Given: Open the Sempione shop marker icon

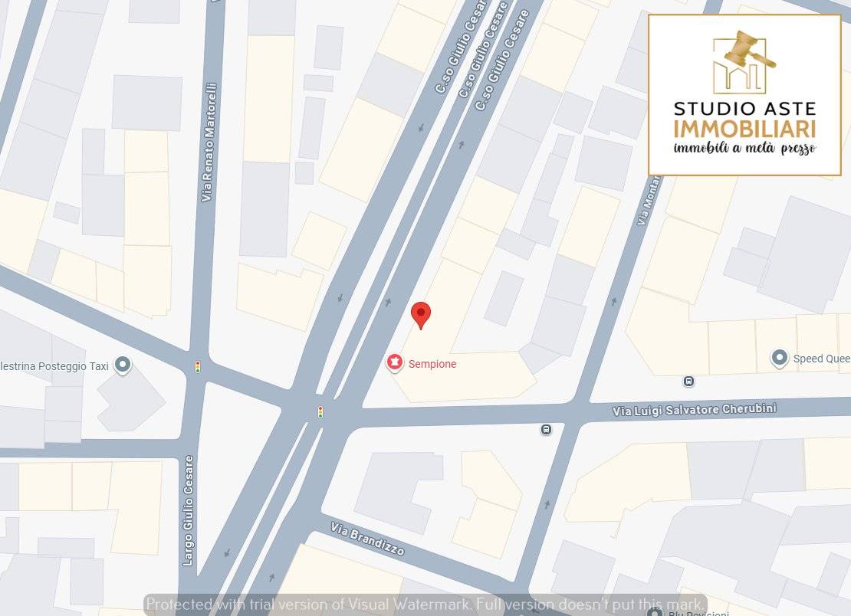Looking at the screenshot, I should point(395,362).
